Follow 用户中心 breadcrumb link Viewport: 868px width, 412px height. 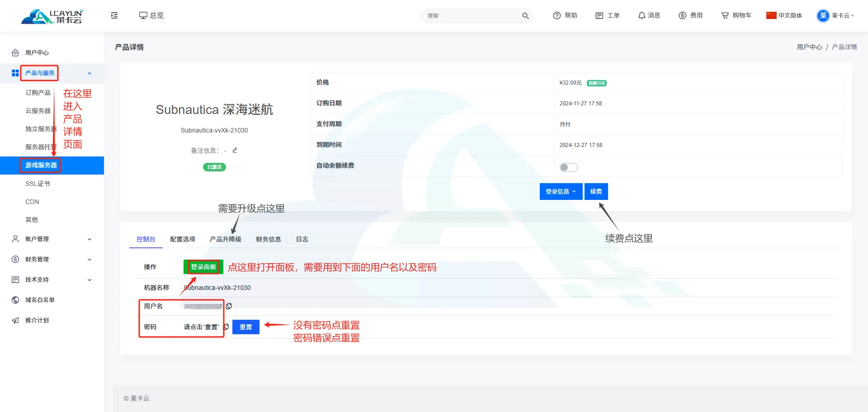809,47
